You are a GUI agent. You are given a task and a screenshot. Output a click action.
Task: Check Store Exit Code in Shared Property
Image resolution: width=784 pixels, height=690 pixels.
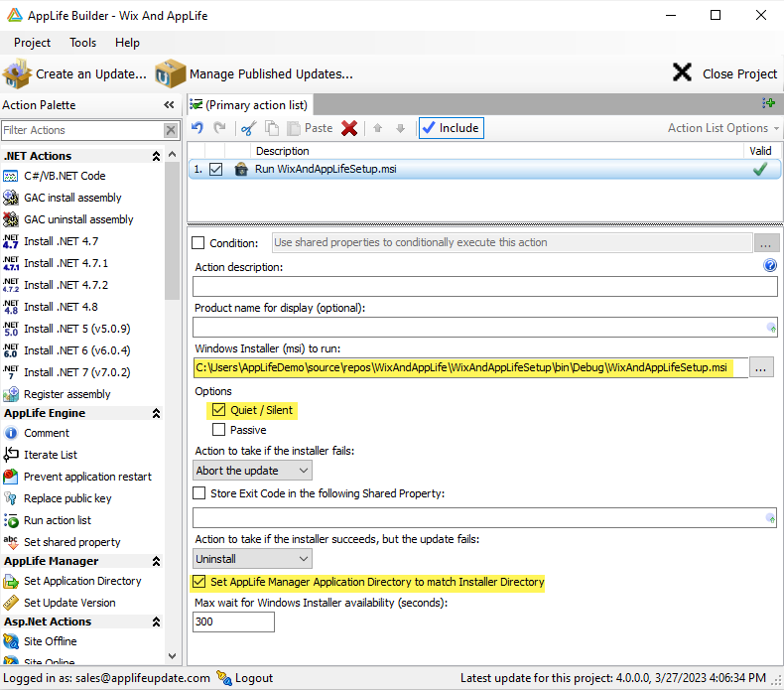tap(199, 493)
